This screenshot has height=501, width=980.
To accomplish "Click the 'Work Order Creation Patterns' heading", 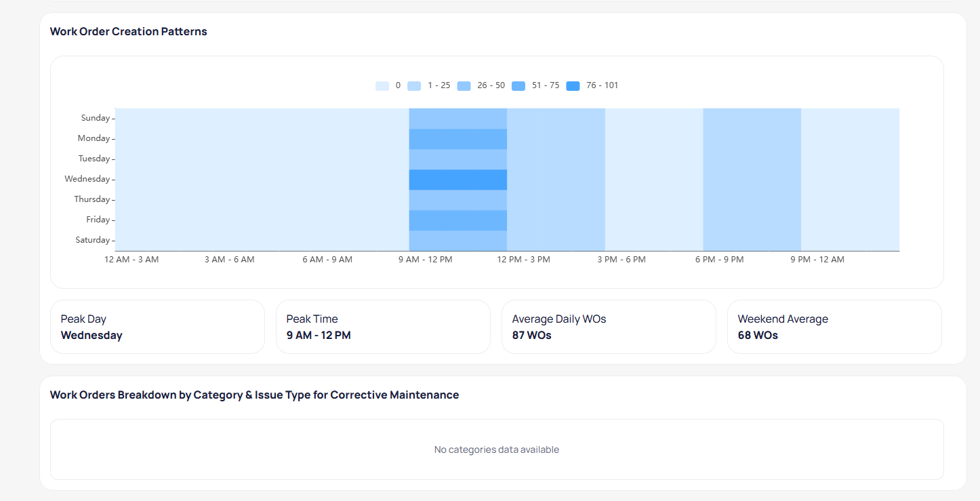I will point(129,32).
